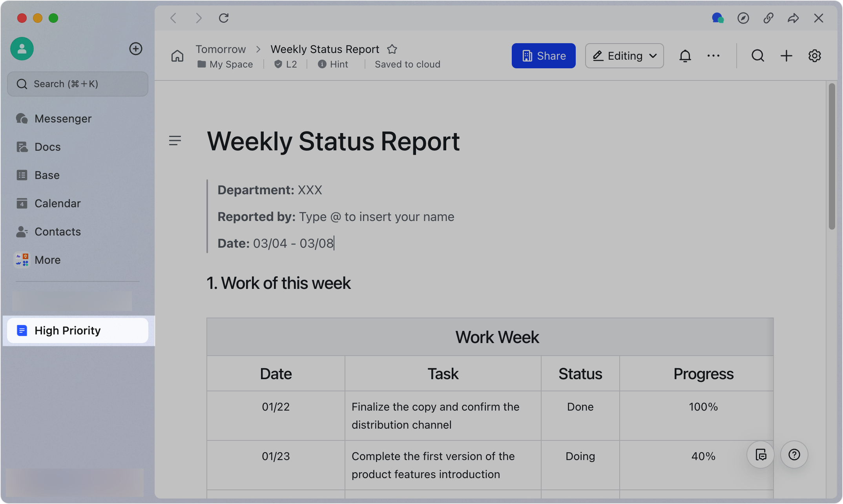Screen dimensions: 843x504
Task: Click the plus icon to create new
Action: tap(786, 56)
